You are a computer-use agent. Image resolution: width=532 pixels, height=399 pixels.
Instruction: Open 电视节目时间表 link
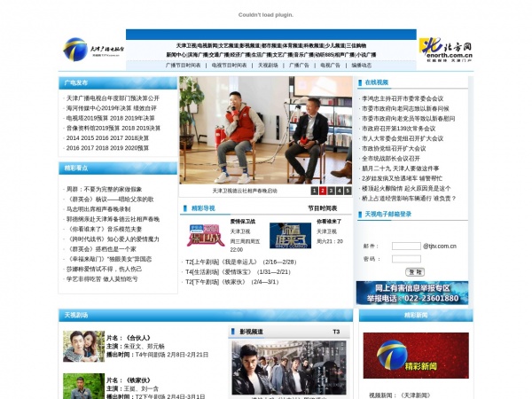click(229, 65)
